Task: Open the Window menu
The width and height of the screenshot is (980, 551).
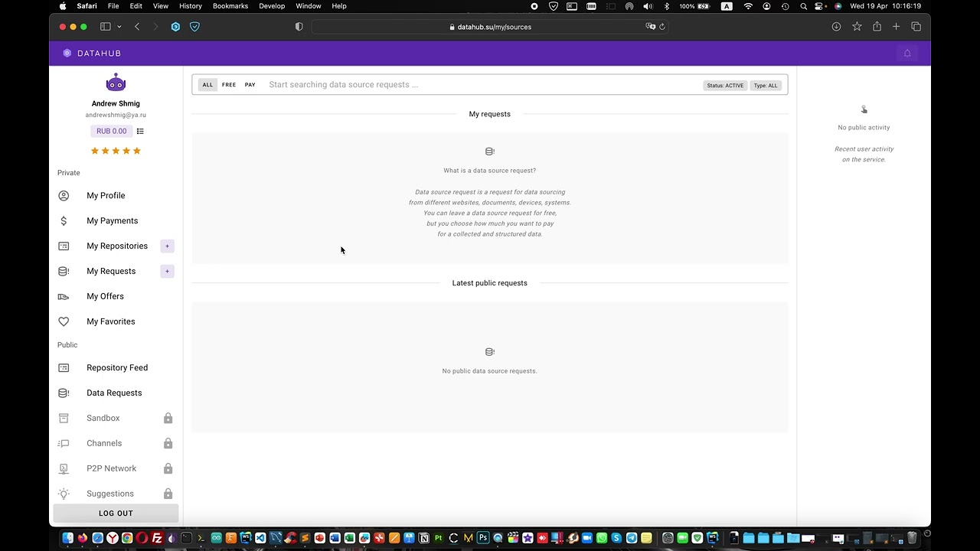Action: point(309,6)
